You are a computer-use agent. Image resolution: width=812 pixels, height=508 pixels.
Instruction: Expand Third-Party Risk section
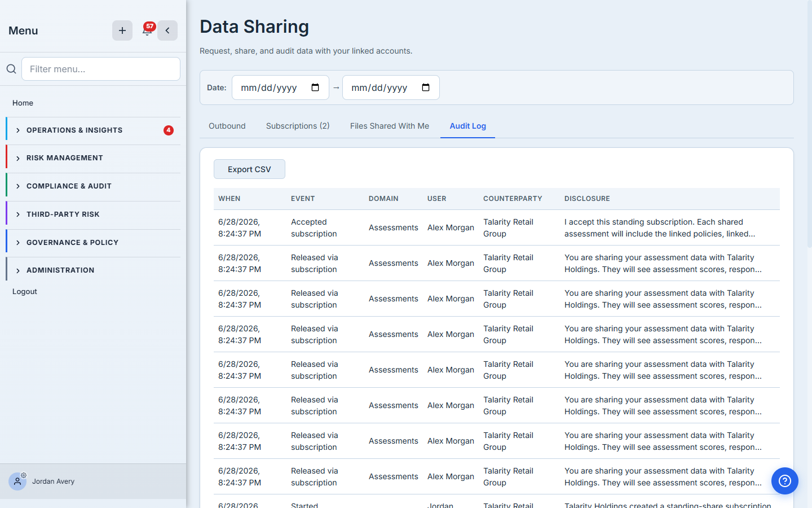tap(94, 214)
